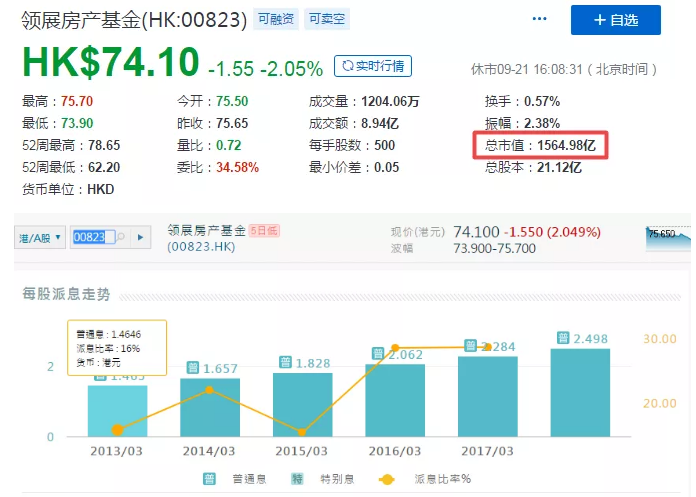Select the 2016/03 dividend bar
Image resolution: width=696 pixels, height=497 pixels.
[x=395, y=400]
